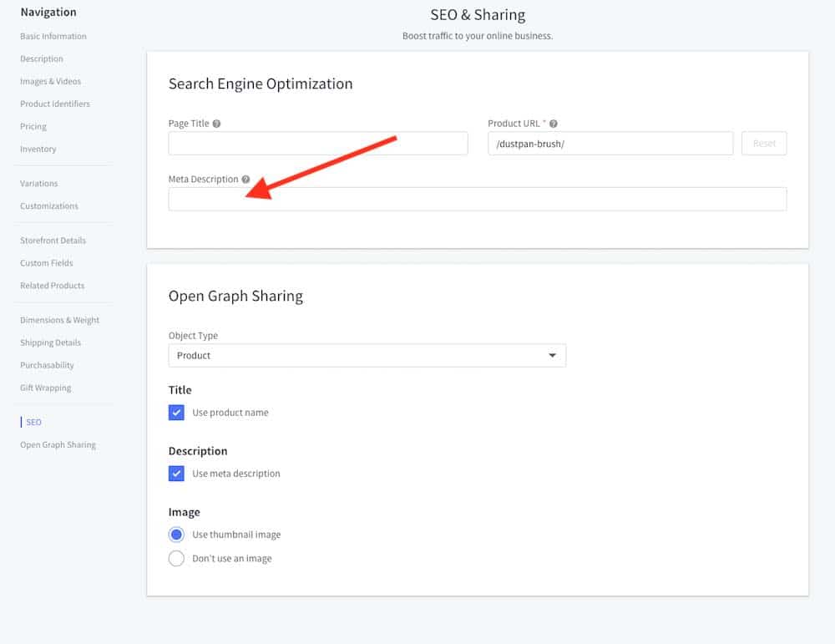Navigate to Pricing section
Image resolution: width=835 pixels, height=644 pixels.
pos(33,127)
